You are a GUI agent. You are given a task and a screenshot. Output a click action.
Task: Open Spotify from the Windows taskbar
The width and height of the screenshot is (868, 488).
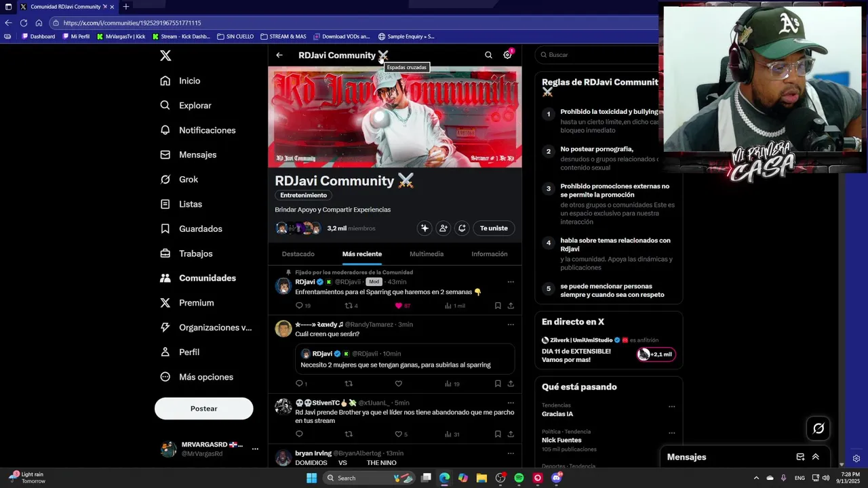519,478
